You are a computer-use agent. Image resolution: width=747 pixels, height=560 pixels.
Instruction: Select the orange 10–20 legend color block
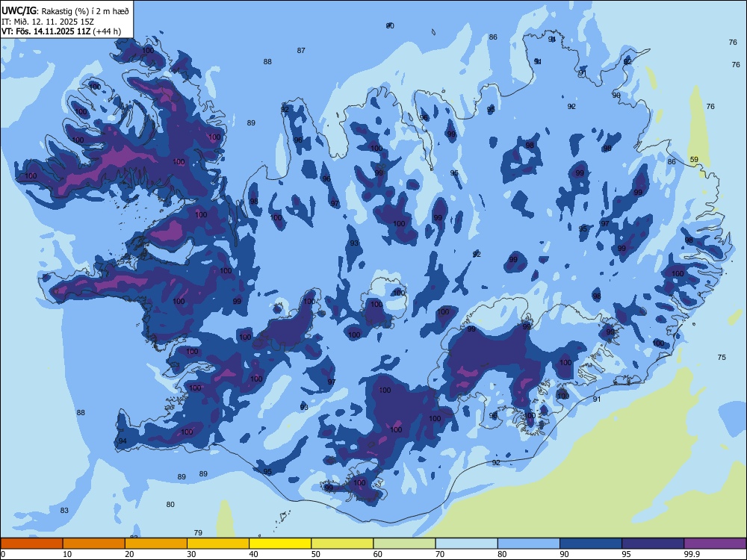[x=94, y=544]
